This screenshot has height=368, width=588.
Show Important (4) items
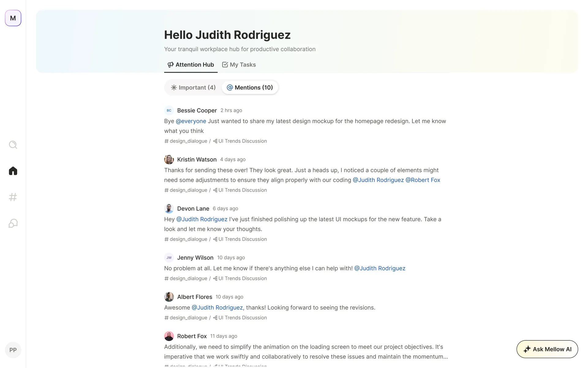pos(193,87)
